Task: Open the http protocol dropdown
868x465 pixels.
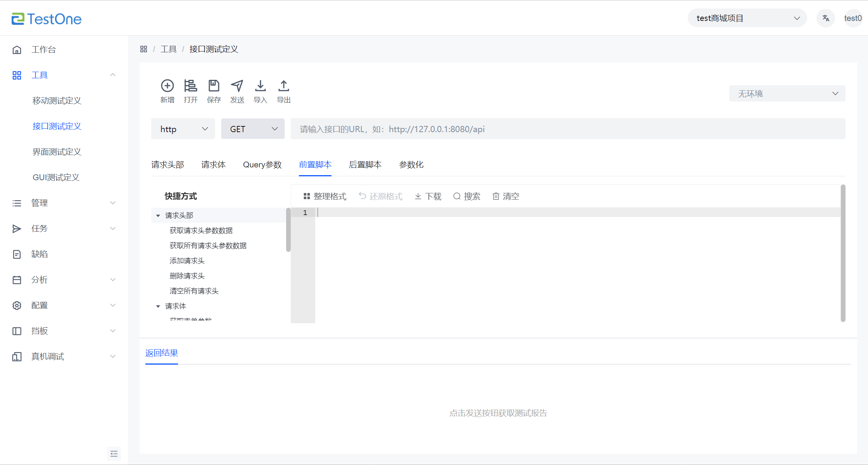Action: pyautogui.click(x=183, y=129)
